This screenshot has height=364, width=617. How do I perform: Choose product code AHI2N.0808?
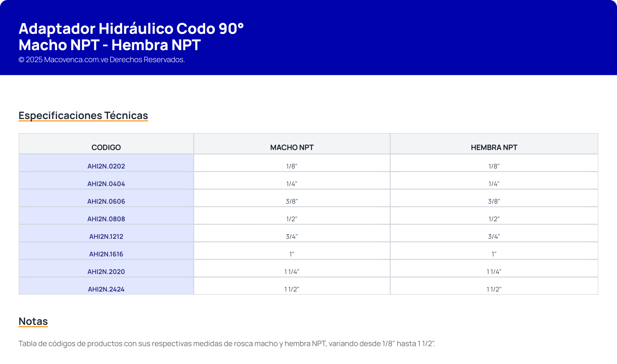pos(106,219)
